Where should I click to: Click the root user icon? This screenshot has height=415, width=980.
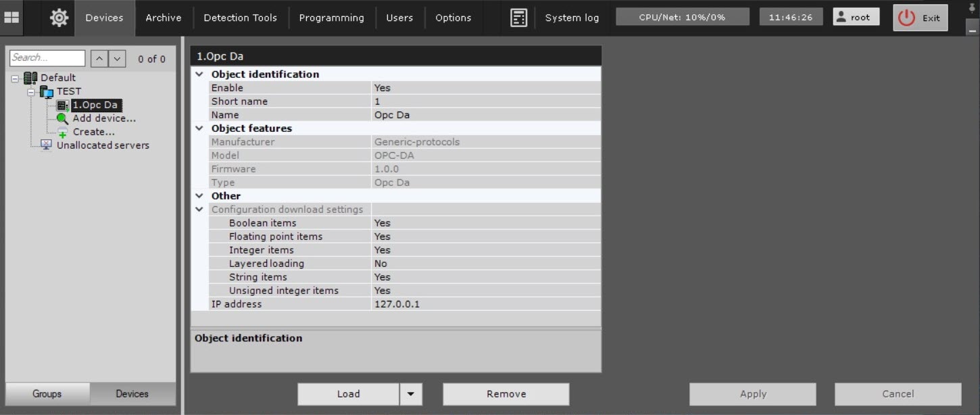coord(841,18)
